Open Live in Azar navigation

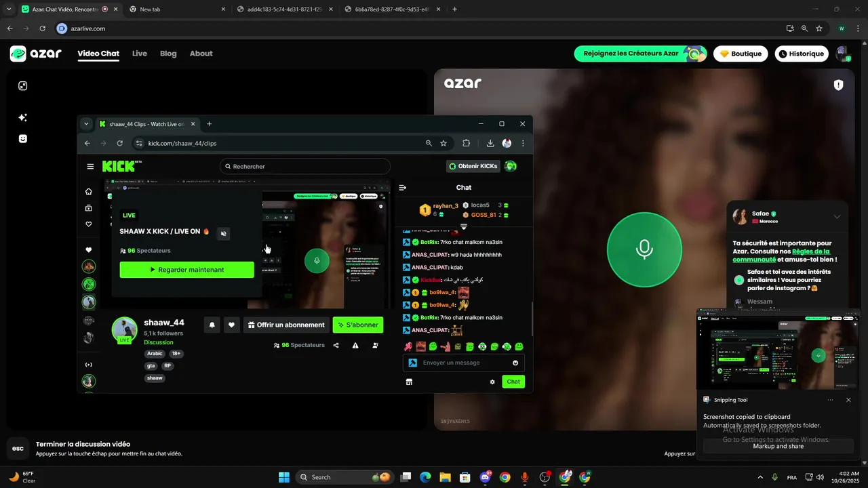[x=140, y=54]
